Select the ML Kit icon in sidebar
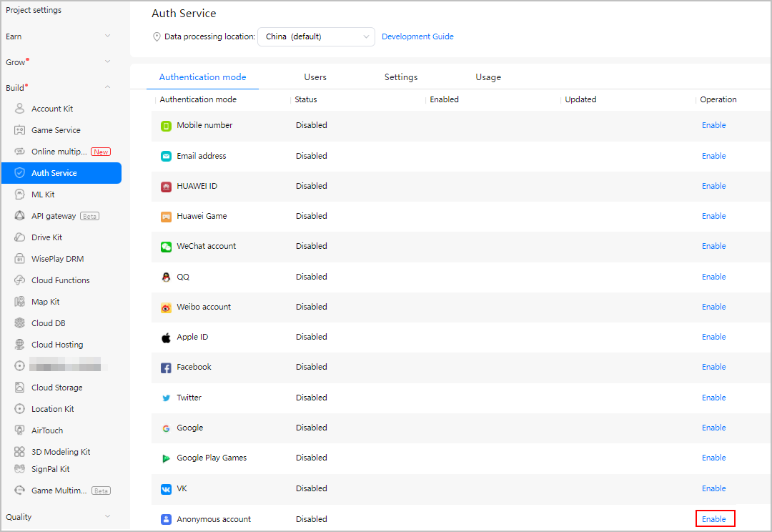 (x=20, y=194)
